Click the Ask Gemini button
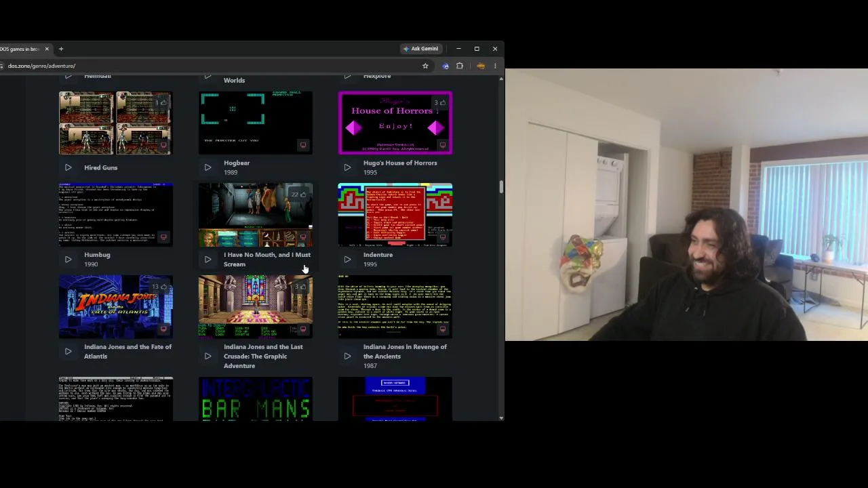 coord(420,49)
